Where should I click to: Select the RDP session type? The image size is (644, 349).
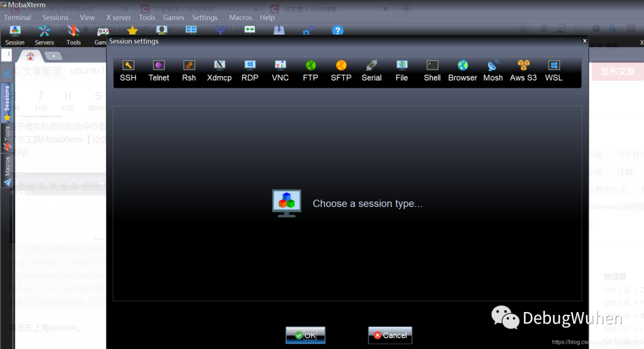250,71
